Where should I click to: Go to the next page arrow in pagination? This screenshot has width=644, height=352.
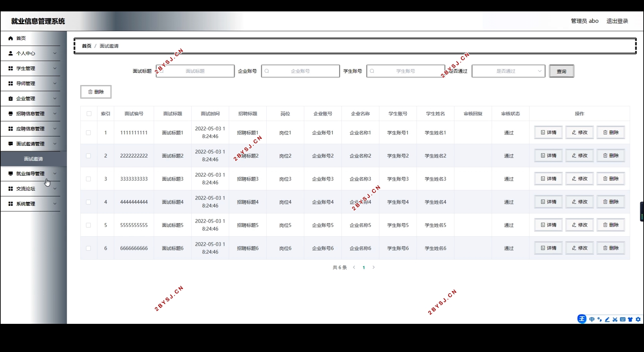[374, 268]
